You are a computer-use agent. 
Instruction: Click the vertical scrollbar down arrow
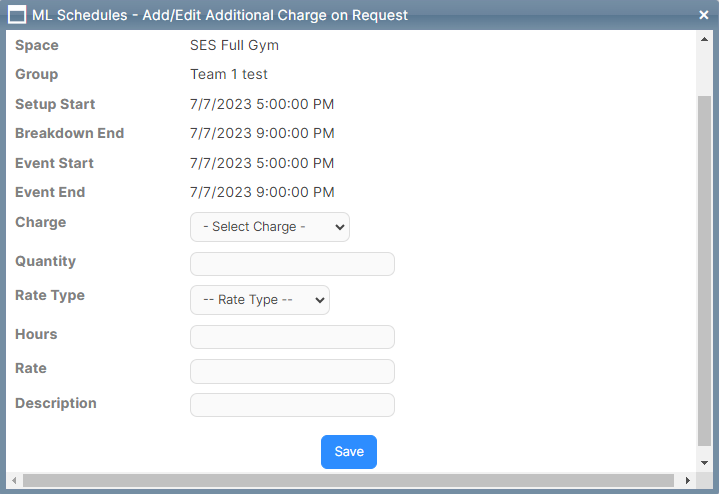click(x=704, y=463)
